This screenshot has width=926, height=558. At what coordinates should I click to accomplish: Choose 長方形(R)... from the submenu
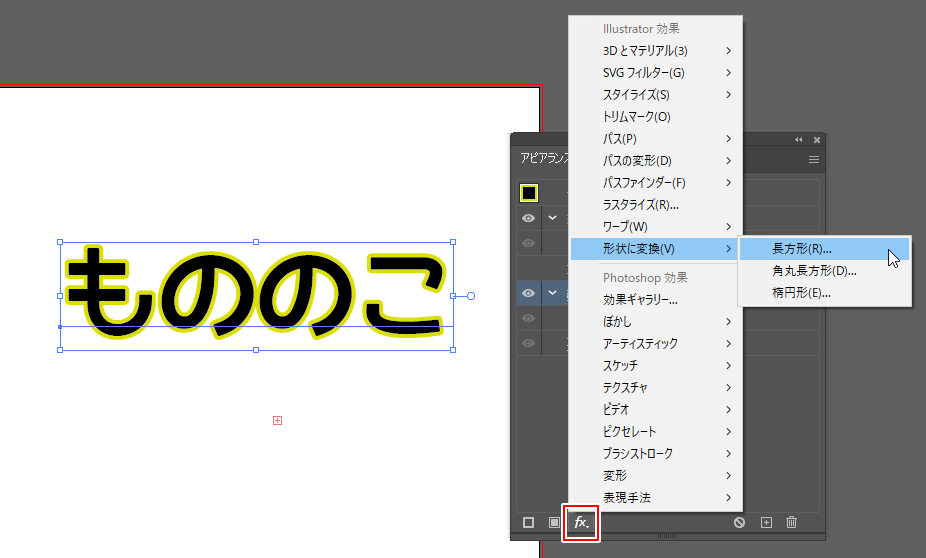point(802,248)
